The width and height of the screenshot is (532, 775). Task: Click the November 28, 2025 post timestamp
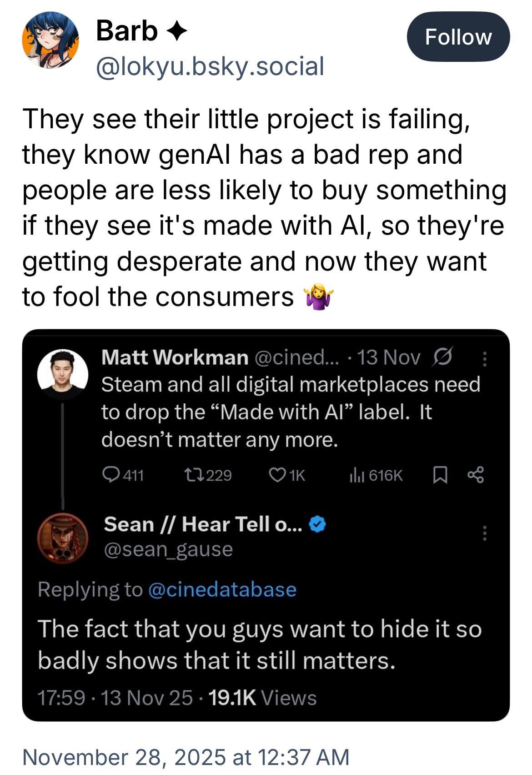186,757
